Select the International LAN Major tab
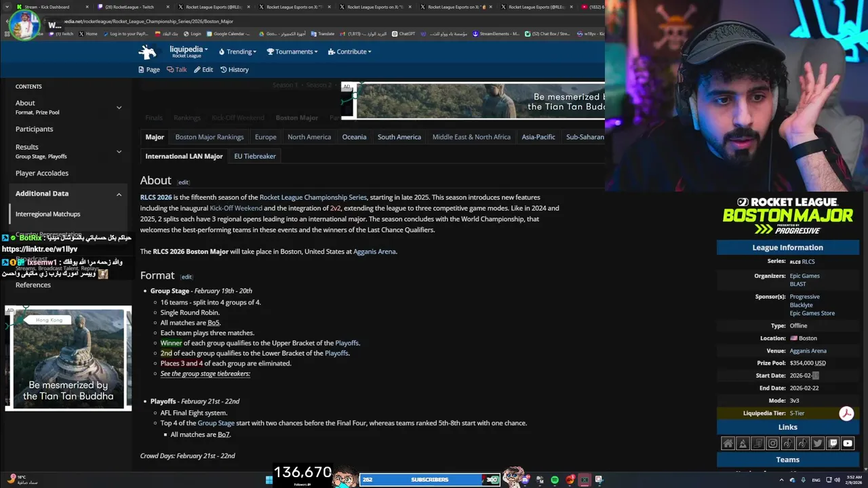Screen dimensions: 868x488 (184, 156)
